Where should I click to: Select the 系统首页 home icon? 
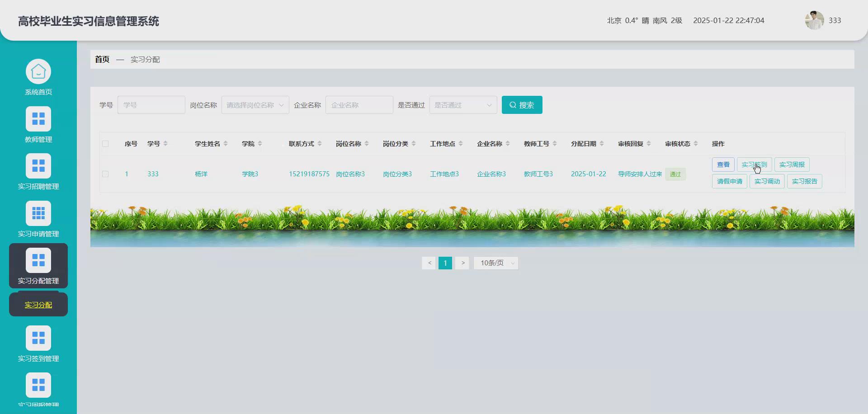coord(38,71)
